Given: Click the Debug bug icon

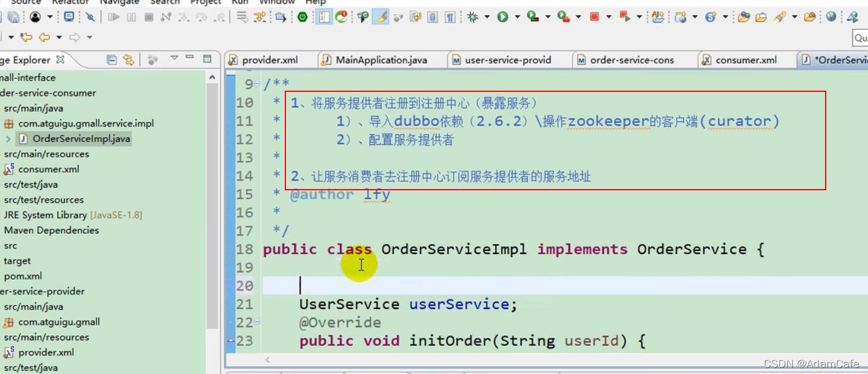Looking at the screenshot, I should 472,17.
